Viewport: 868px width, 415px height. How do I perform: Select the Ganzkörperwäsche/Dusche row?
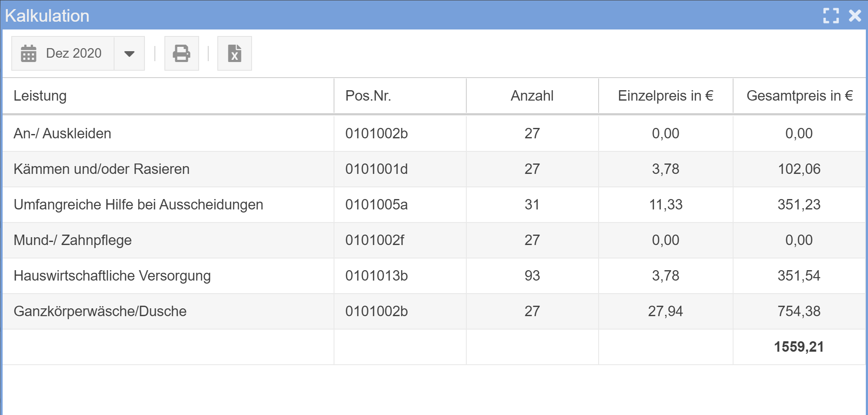pos(100,311)
